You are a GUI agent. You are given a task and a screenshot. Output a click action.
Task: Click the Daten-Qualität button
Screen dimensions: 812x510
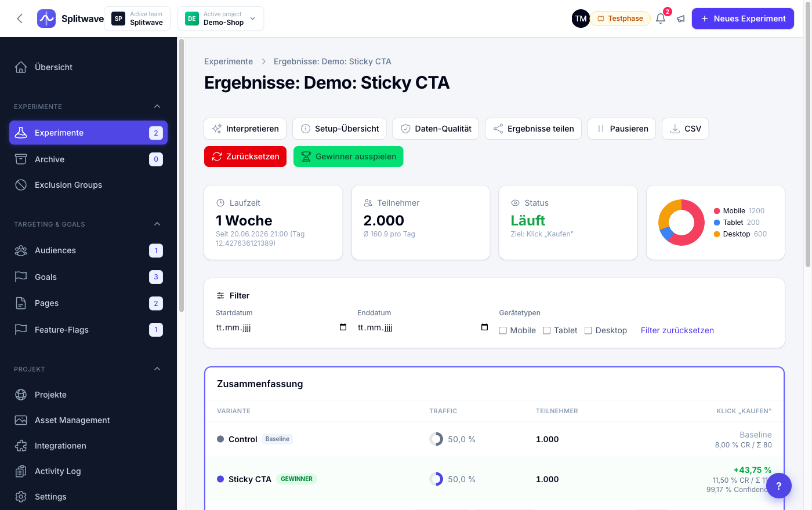tap(436, 129)
